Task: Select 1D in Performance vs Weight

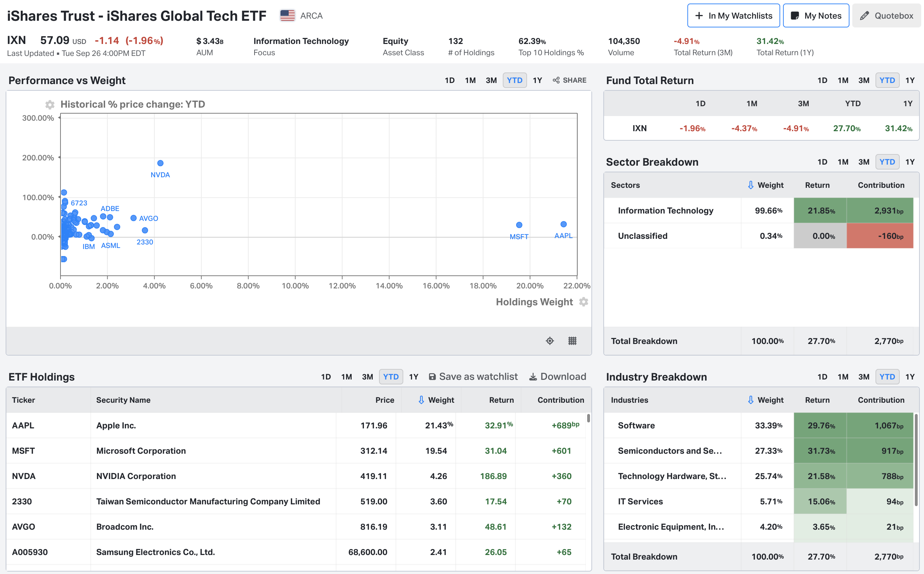Action: [450, 80]
